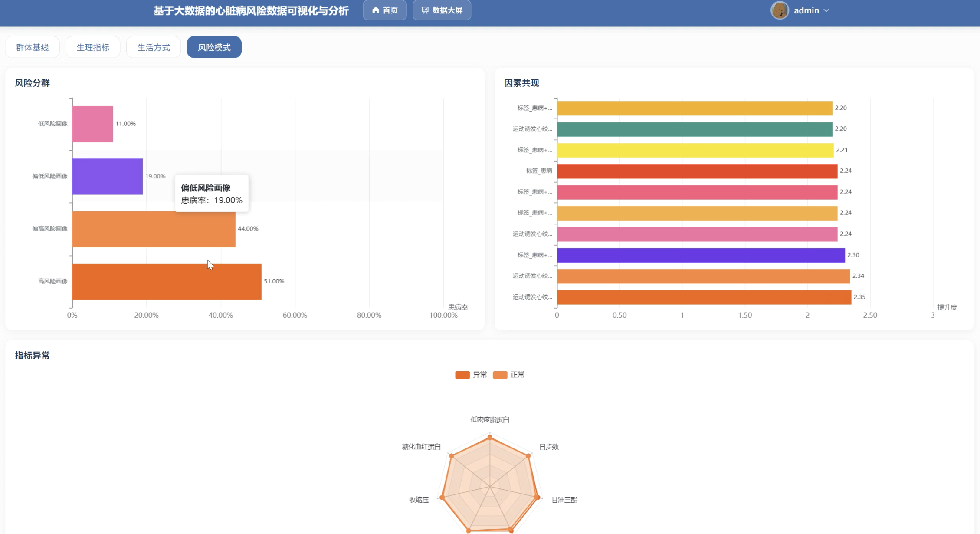Viewport: 980px width, 534px height.
Task: Click the radar point at 低密度脂蛋白 vertex
Action: pyautogui.click(x=490, y=438)
